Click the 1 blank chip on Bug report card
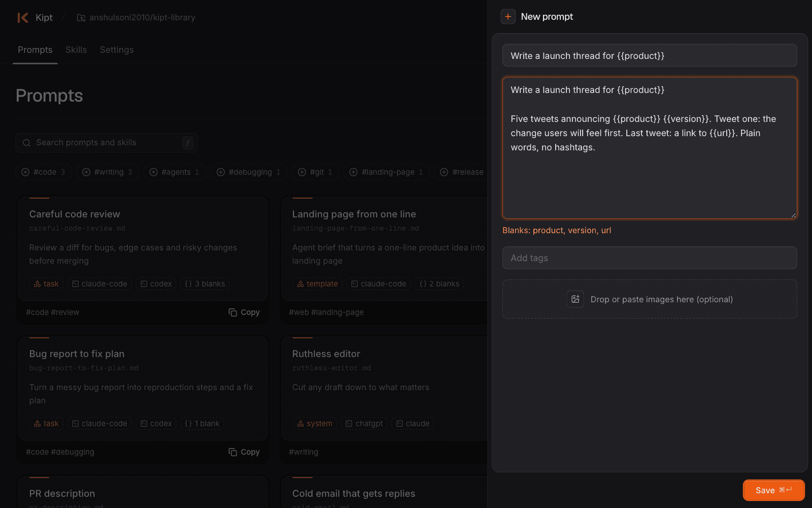The image size is (812, 508). pyautogui.click(x=202, y=424)
